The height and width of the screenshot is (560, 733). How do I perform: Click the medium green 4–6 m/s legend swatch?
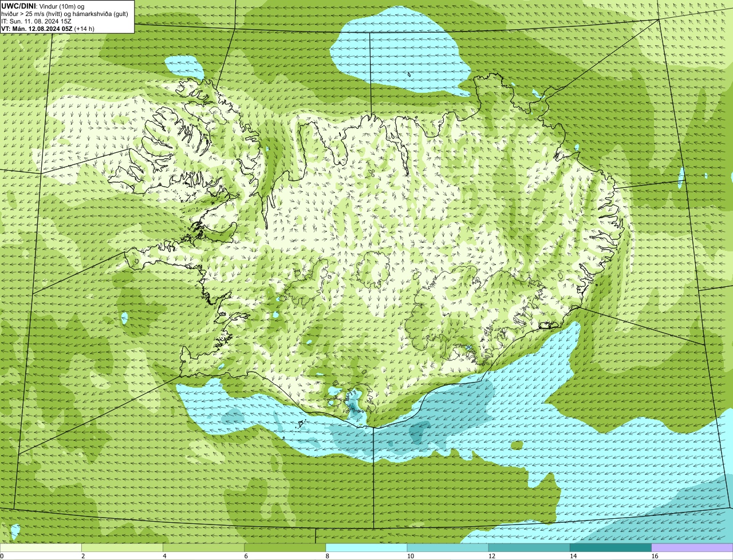(203, 548)
